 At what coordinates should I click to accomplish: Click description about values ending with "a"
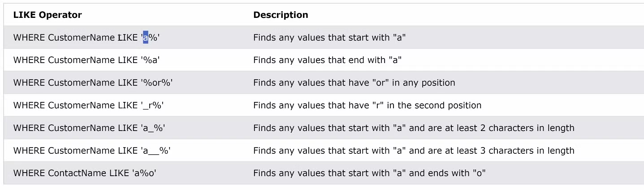coord(327,60)
